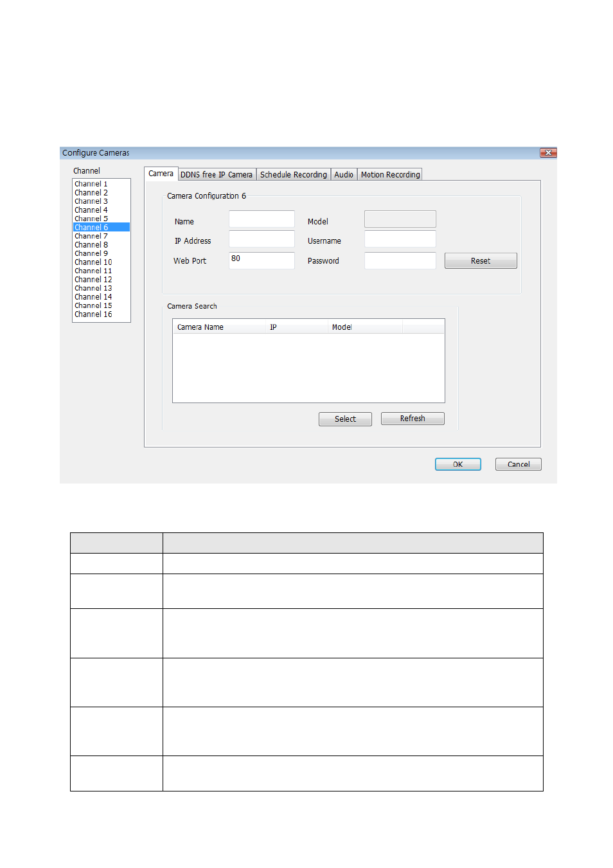Image resolution: width=613 pixels, height=868 pixels.
Task: Click the Cancel button
Action: tap(518, 464)
